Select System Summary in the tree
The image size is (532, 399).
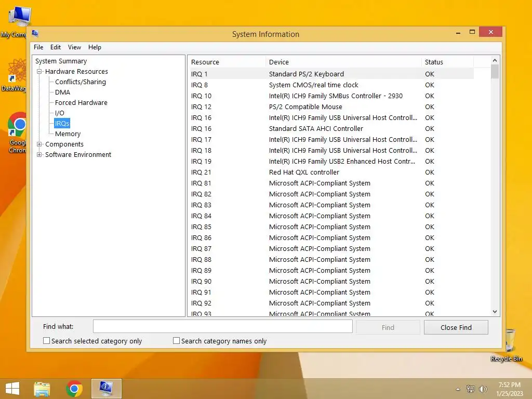61,61
